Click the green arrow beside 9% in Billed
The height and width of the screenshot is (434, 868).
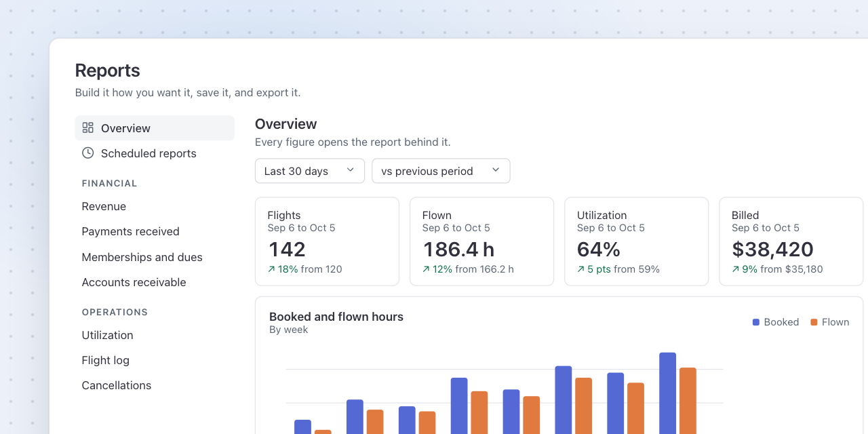tap(736, 269)
